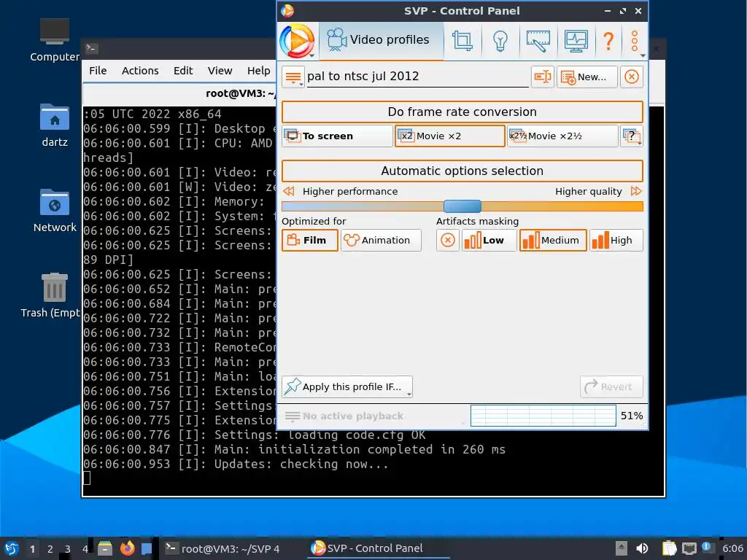The image size is (747, 560).
Task: Click the Revert button
Action: [611, 387]
